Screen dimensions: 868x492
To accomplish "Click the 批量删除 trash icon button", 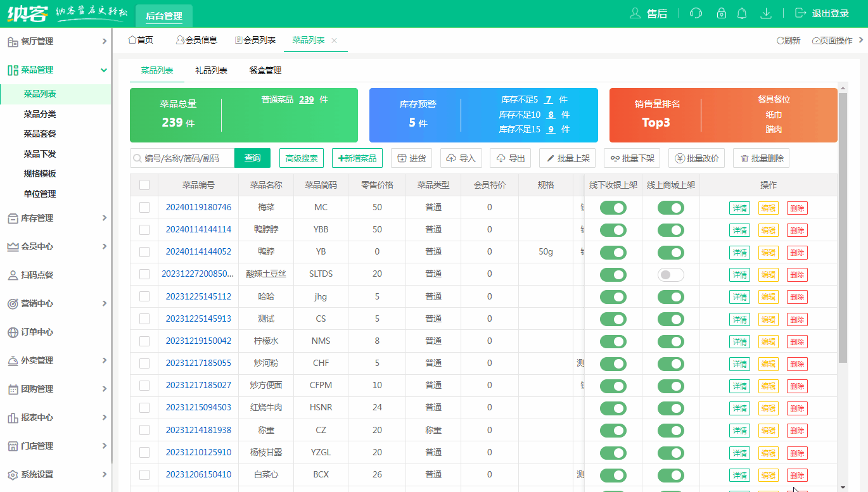I will click(761, 158).
